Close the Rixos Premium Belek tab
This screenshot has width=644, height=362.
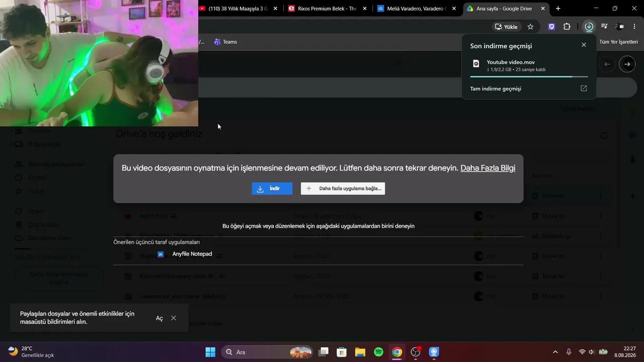click(x=365, y=9)
